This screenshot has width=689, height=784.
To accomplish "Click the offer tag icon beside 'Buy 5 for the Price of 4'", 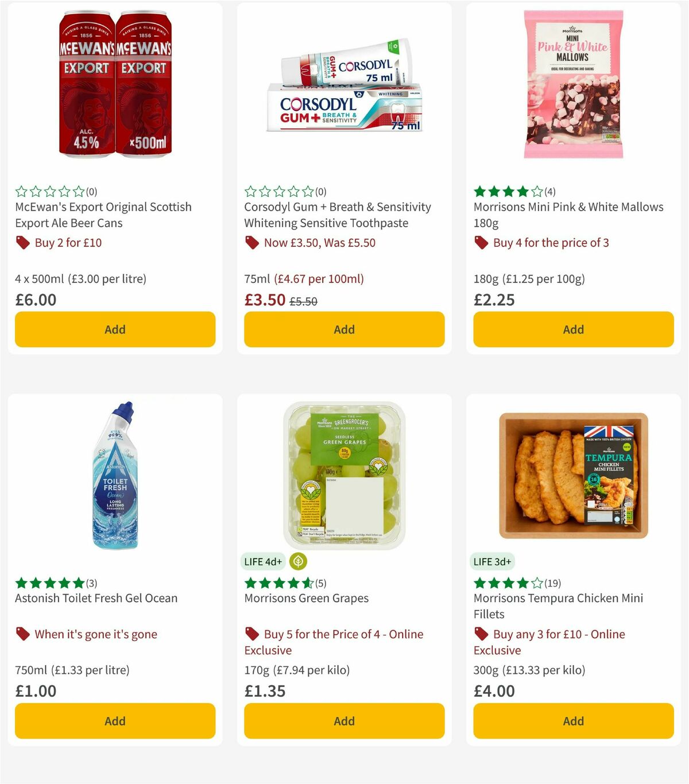I will [252, 634].
